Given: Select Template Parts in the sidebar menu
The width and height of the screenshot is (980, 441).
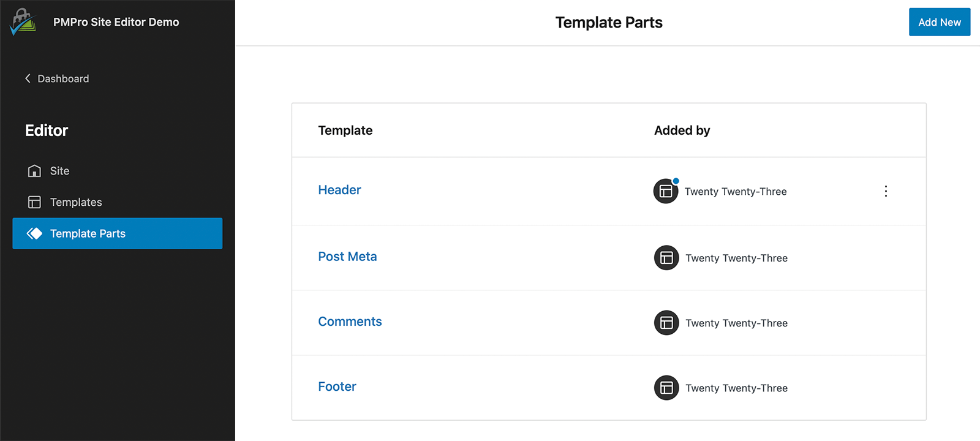Looking at the screenshot, I should click(x=88, y=233).
